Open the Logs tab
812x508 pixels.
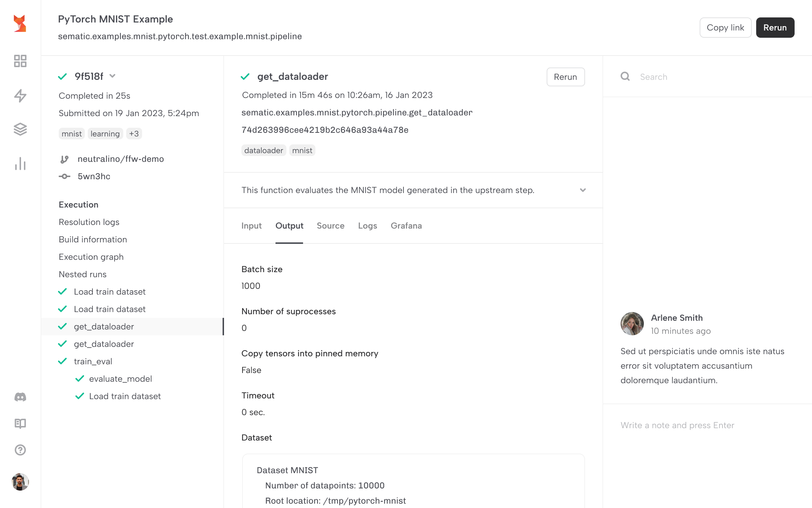[368, 226]
